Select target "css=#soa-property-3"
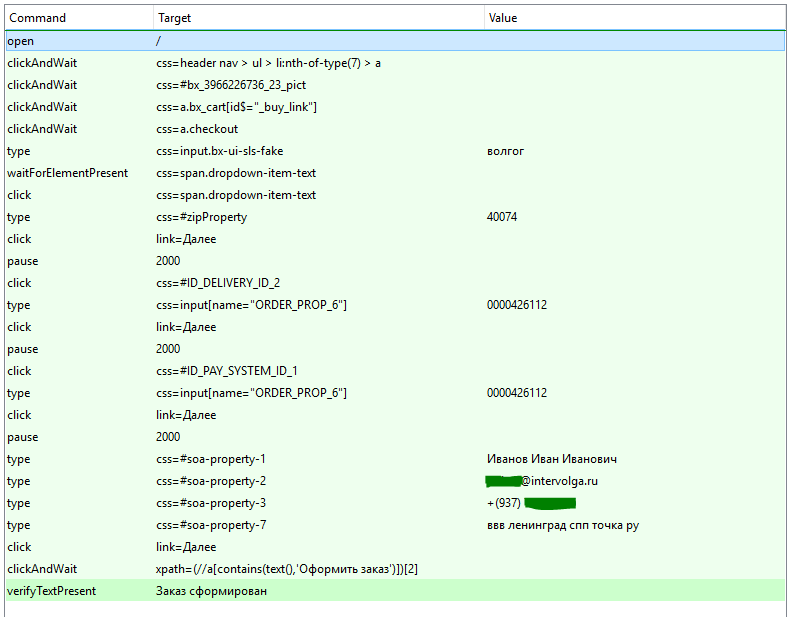This screenshot has width=793, height=617. point(211,503)
